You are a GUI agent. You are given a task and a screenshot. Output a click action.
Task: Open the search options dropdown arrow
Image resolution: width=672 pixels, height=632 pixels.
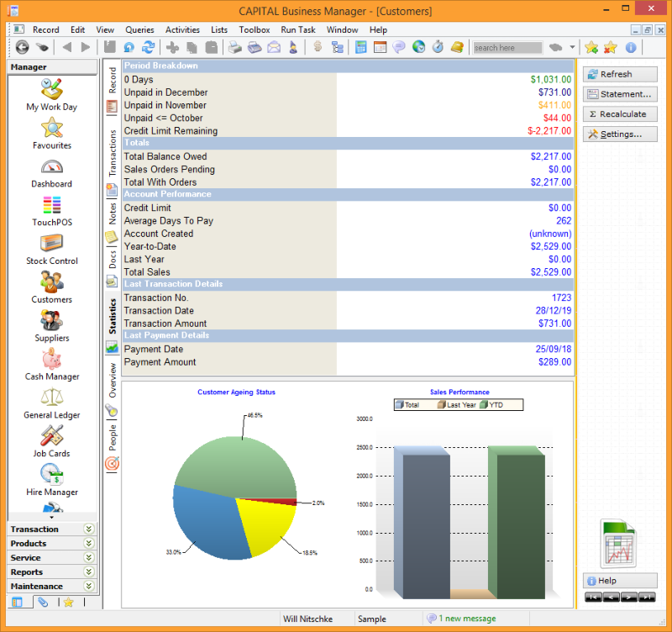point(572,47)
